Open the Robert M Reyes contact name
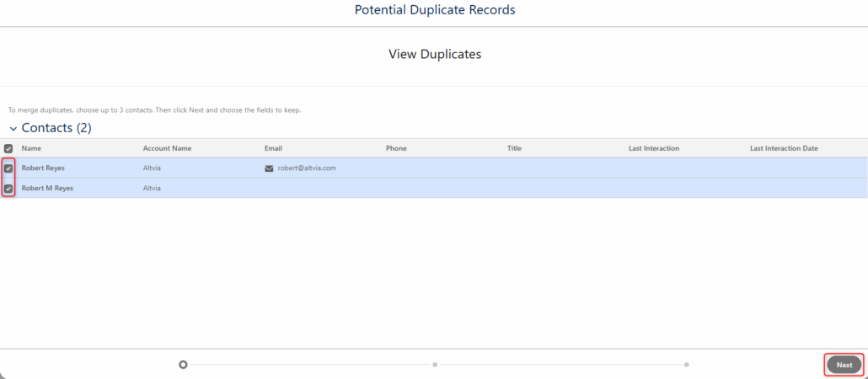 tap(47, 188)
